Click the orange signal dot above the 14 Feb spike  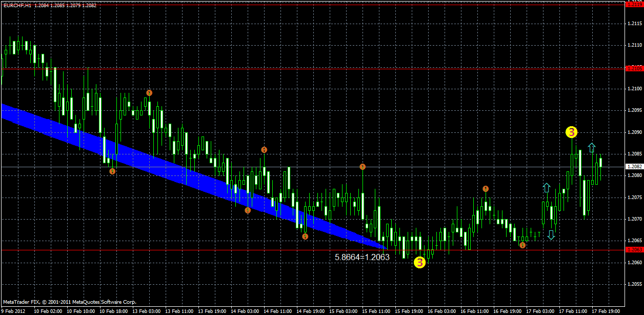tap(265, 150)
